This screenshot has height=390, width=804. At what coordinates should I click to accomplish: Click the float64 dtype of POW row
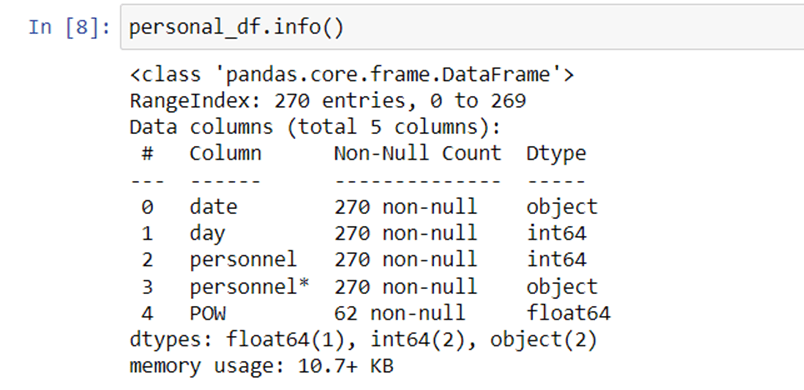click(568, 313)
